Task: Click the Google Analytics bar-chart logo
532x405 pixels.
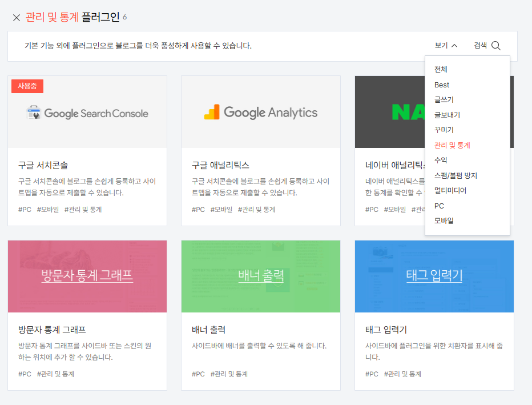Action: 212,112
